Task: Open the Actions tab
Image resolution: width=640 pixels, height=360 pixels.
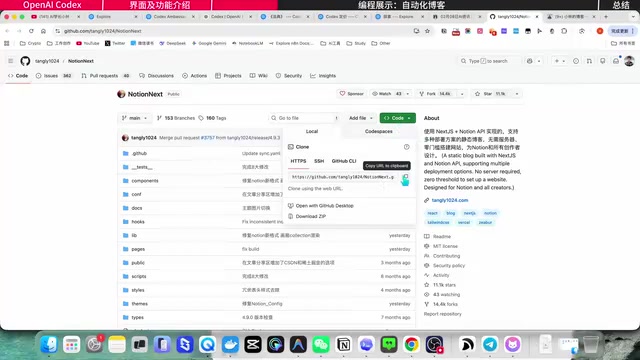Action: click(195, 76)
